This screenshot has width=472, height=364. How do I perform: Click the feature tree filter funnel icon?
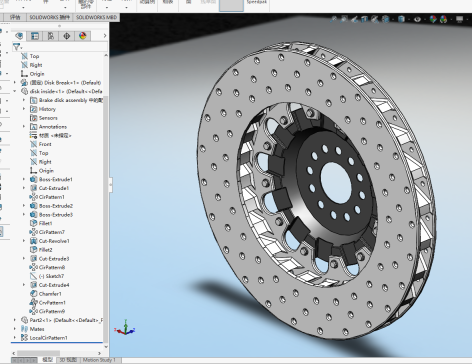click(x=16, y=47)
